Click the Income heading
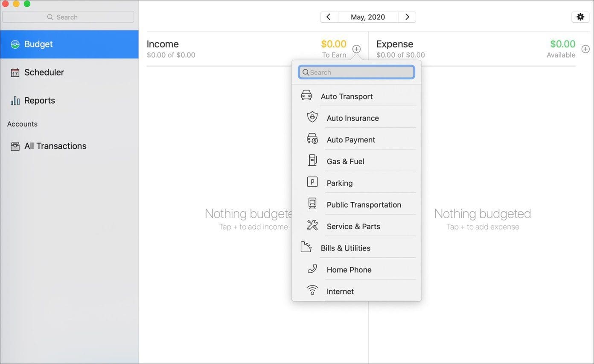Viewport: 594px width, 364px height. pyautogui.click(x=163, y=44)
